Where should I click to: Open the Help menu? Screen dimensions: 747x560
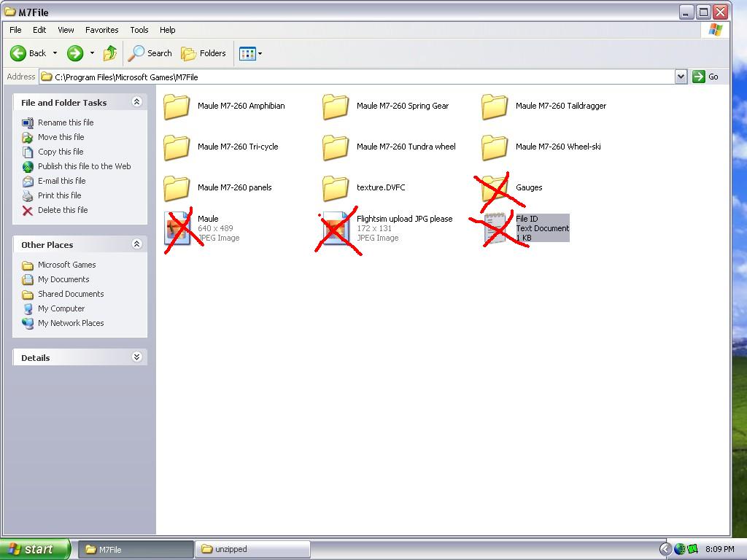pos(167,29)
